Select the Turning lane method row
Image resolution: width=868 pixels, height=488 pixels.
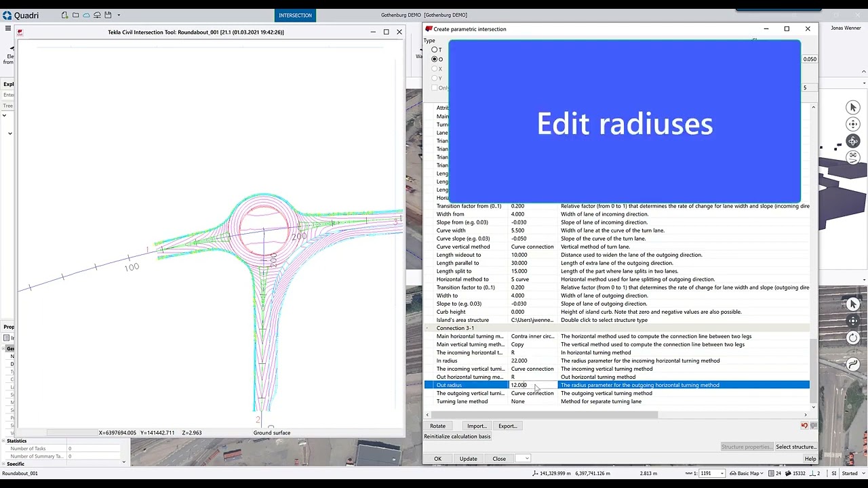pyautogui.click(x=617, y=401)
